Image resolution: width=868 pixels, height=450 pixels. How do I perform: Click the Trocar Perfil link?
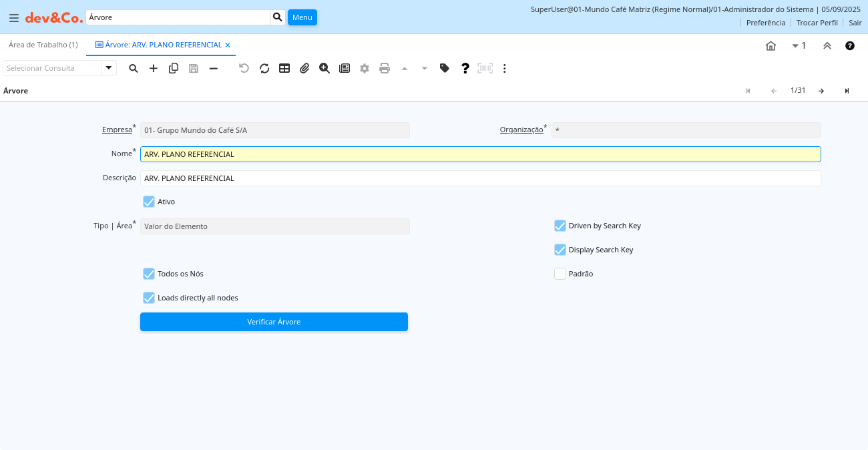tap(817, 23)
